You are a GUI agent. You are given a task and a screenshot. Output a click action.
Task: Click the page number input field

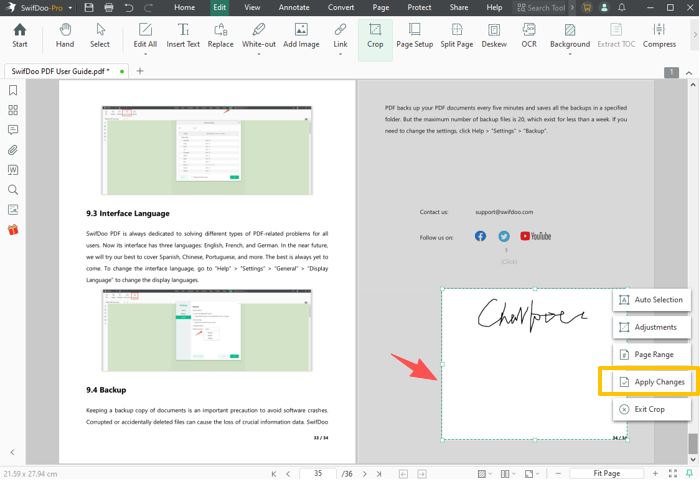click(x=318, y=473)
